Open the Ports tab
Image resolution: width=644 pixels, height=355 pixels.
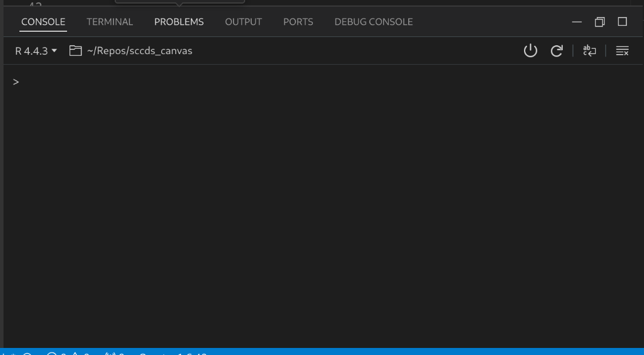299,22
